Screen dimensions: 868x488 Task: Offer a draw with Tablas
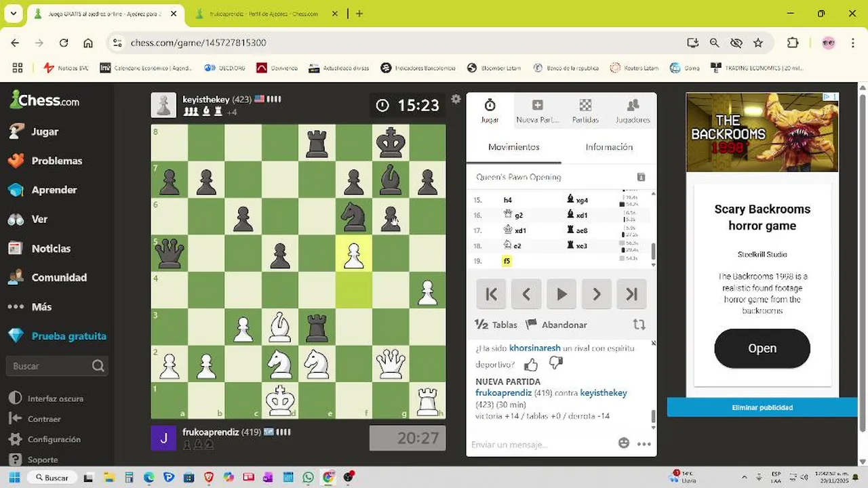pos(496,325)
